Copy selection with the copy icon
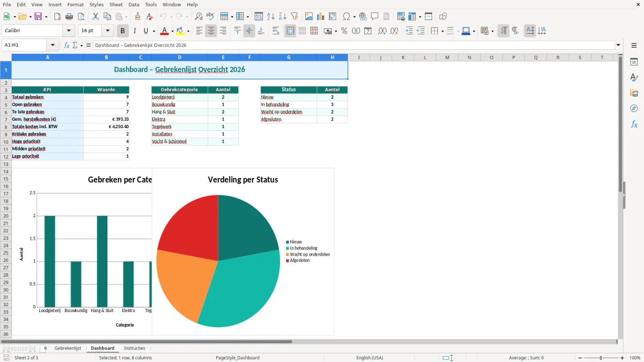Viewport: 644px width, 362px height. (x=107, y=17)
